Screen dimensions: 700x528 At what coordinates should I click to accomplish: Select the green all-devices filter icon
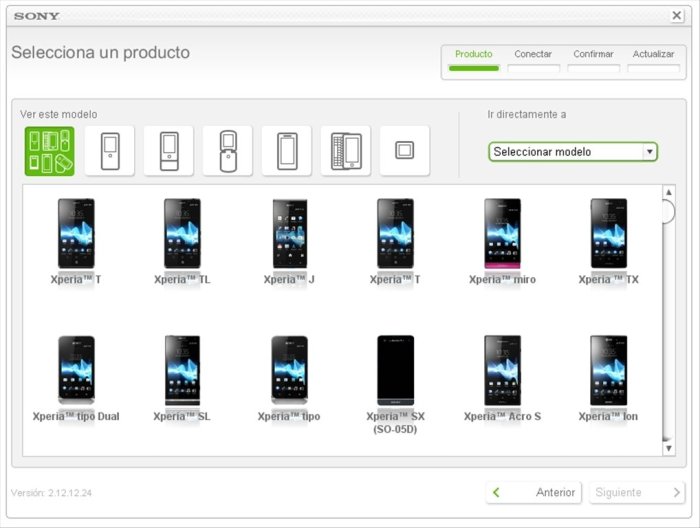(49, 151)
